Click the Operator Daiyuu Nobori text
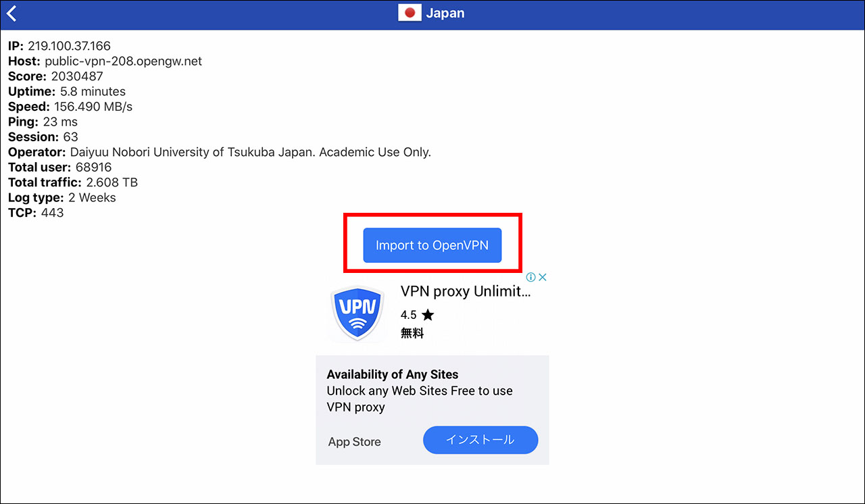This screenshot has height=504, width=865. (250, 152)
